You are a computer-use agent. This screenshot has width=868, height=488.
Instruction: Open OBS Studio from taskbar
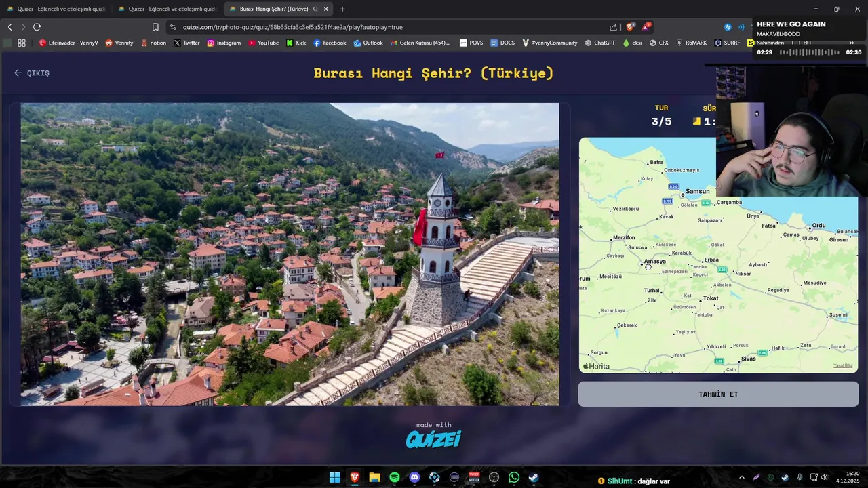pos(494,477)
